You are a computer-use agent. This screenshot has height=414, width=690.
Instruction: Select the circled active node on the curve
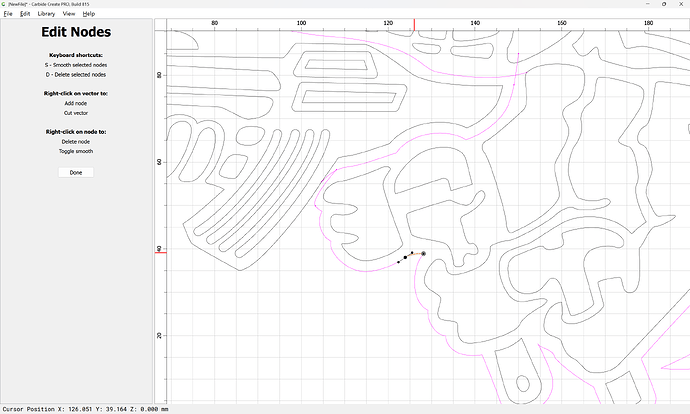coord(423,253)
